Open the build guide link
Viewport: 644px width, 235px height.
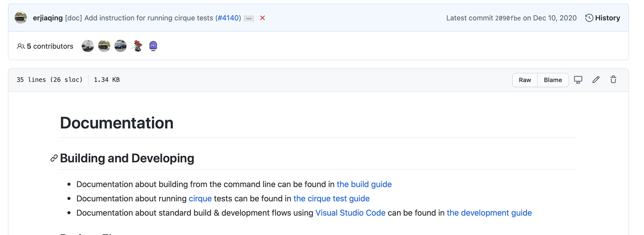pos(364,184)
